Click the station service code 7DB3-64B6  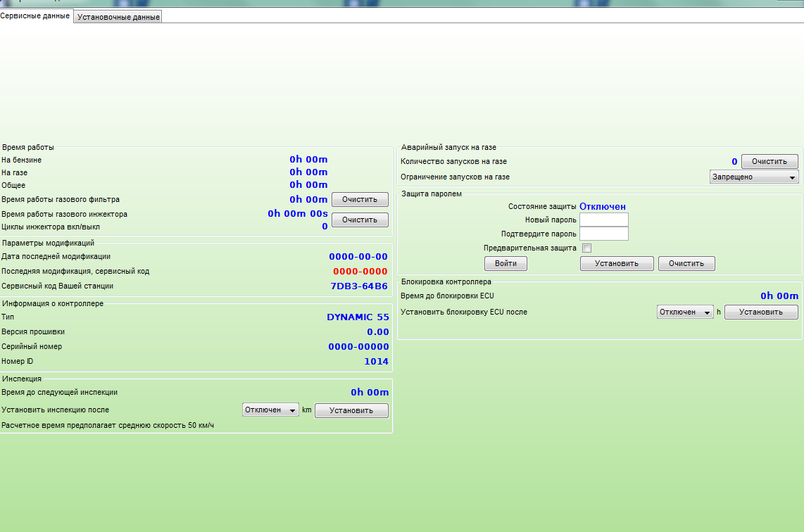coord(358,286)
